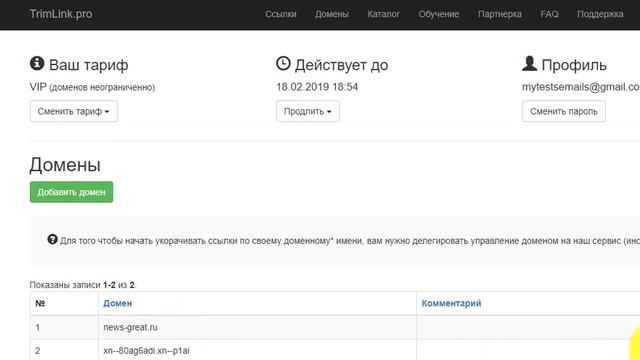The image size is (640, 360).
Task: Open the Каталог navbar item
Action: click(x=383, y=14)
